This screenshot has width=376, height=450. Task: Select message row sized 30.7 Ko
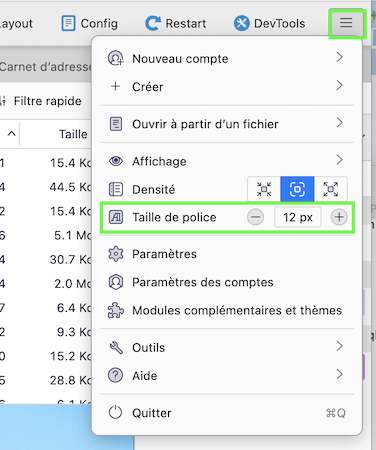(46, 259)
